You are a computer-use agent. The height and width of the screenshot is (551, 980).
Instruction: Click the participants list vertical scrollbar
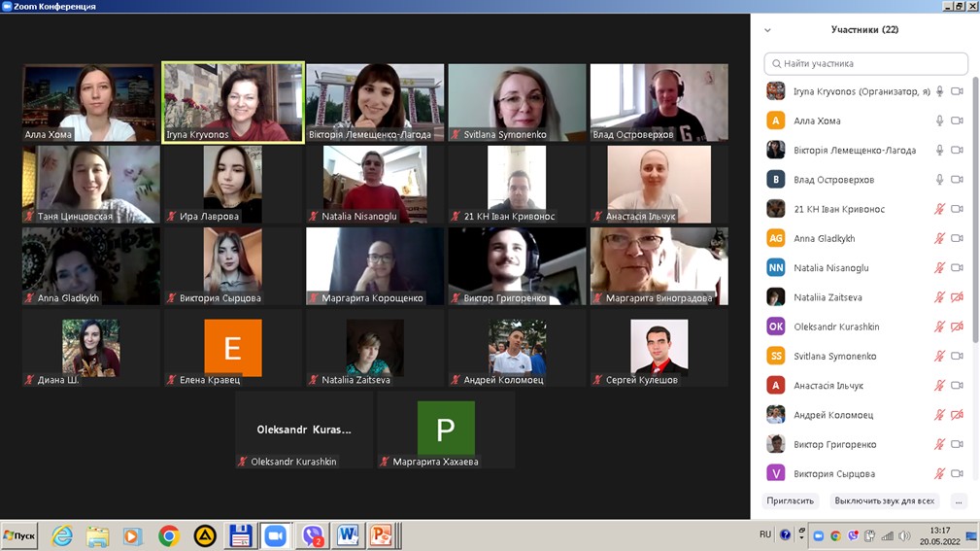point(975,210)
